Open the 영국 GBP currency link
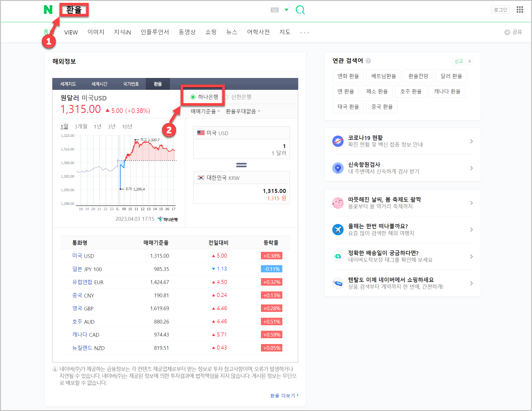The image size is (532, 411). [83, 308]
